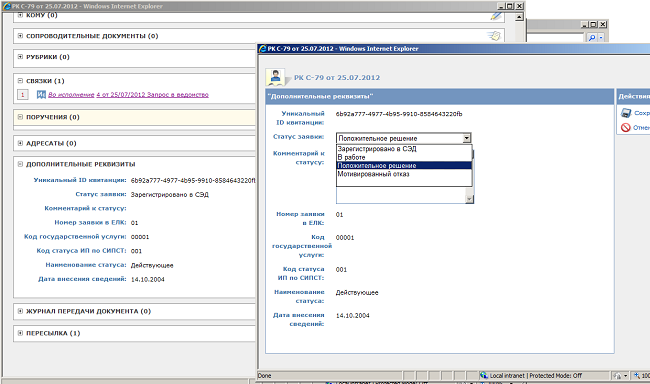The image size is (650, 384).
Task: Click the number 1 box in Связки row
Action: point(23,95)
